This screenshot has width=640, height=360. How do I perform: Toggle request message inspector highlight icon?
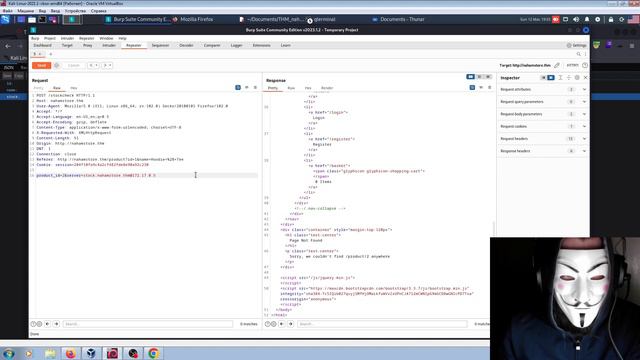click(238, 87)
